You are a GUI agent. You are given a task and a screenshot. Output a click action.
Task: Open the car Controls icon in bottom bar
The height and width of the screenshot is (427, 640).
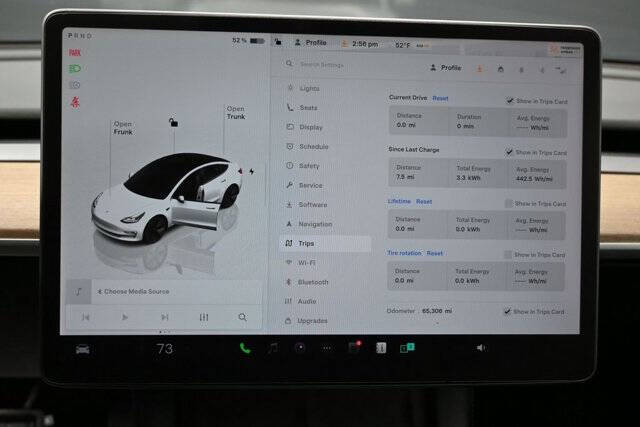coord(83,349)
